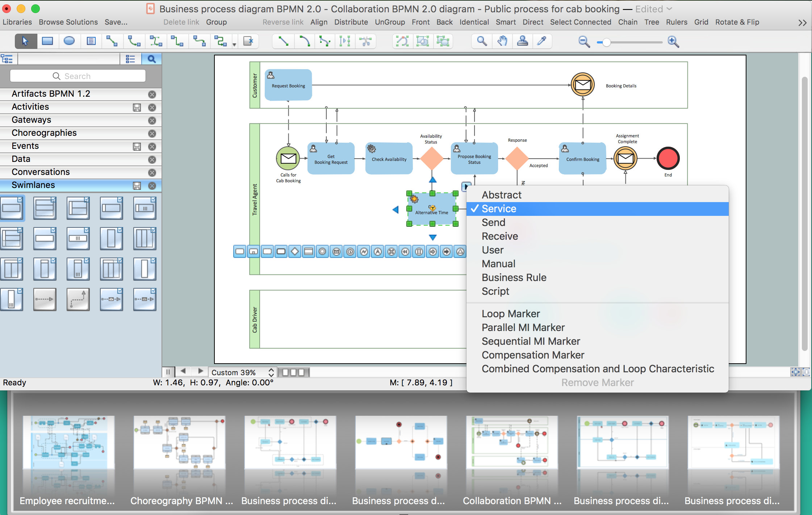Click the hand pan tool
812x515 pixels.
[x=502, y=41]
